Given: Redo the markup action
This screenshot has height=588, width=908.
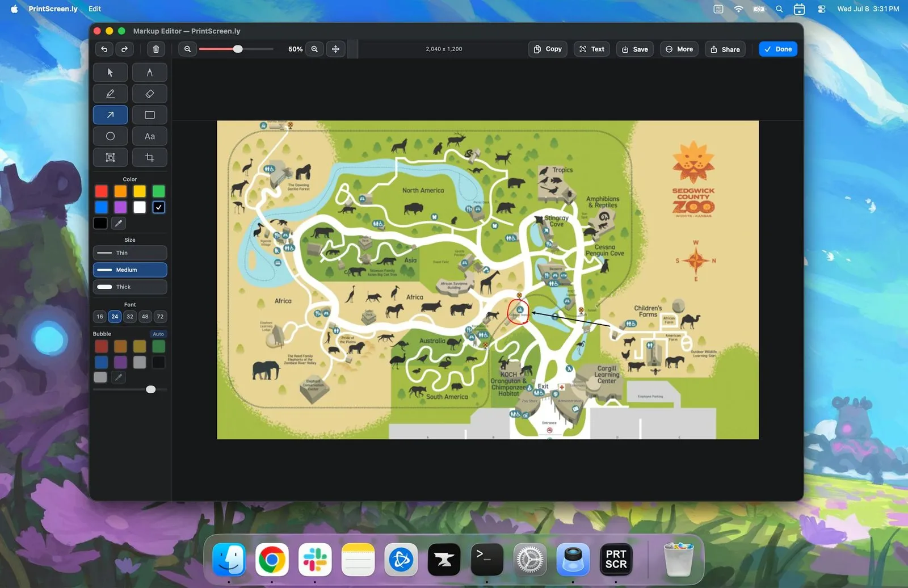Looking at the screenshot, I should [x=125, y=49].
